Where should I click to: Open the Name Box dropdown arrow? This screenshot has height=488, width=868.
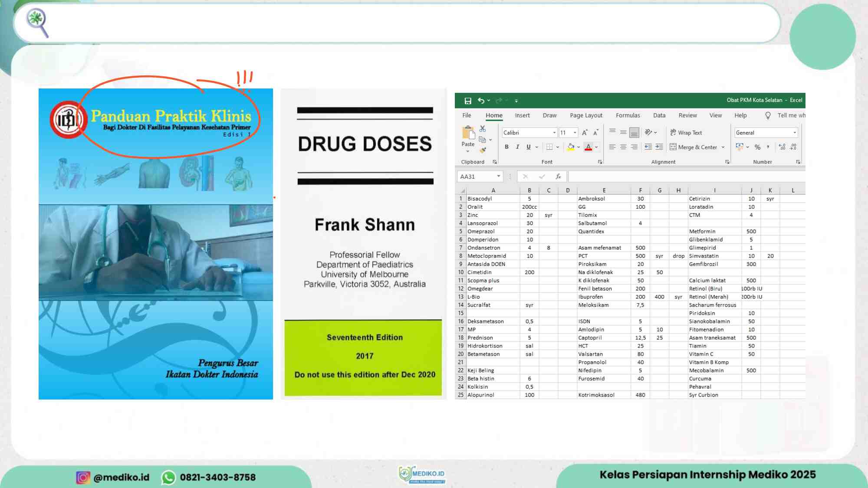pos(499,176)
